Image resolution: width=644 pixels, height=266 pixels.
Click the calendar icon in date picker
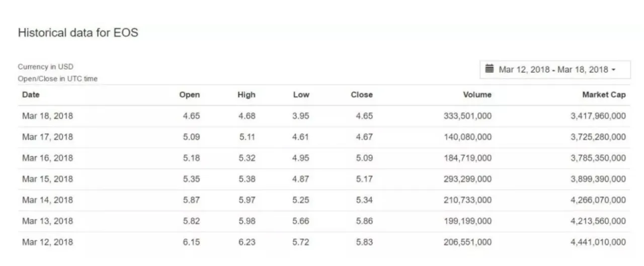[x=489, y=69]
